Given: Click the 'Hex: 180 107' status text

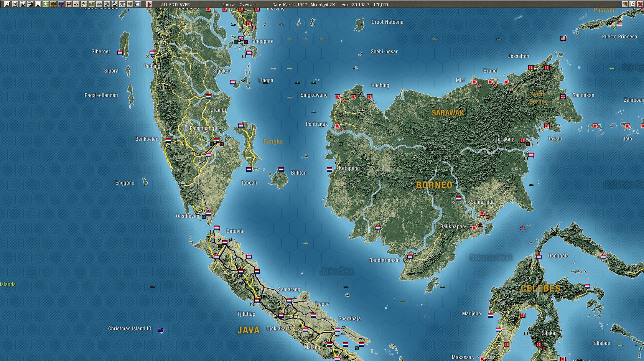Looking at the screenshot, I should pyautogui.click(x=353, y=5).
